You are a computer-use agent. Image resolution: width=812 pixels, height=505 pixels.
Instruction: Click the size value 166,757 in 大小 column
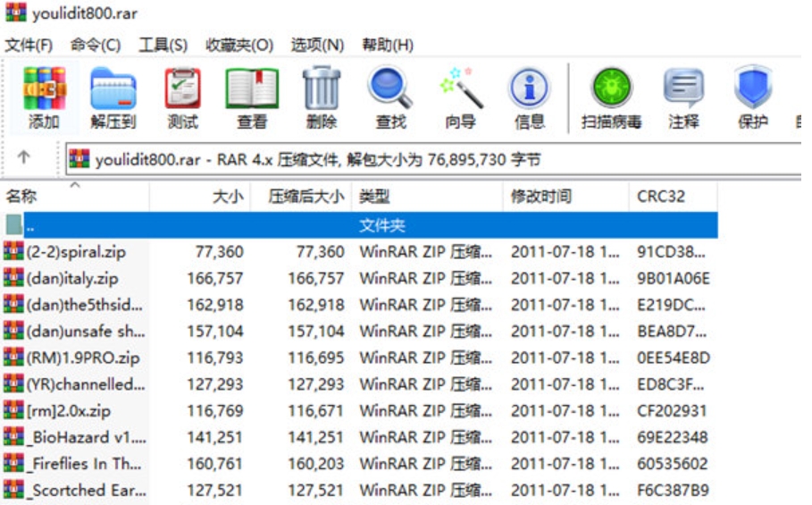pyautogui.click(x=215, y=278)
